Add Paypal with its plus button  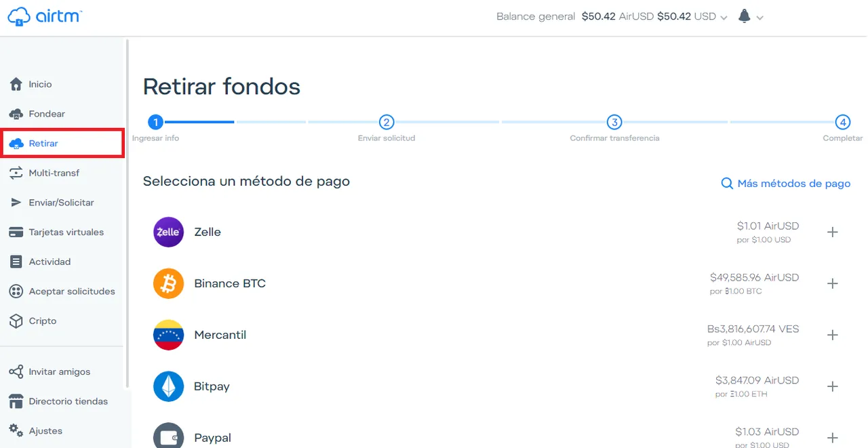click(833, 438)
